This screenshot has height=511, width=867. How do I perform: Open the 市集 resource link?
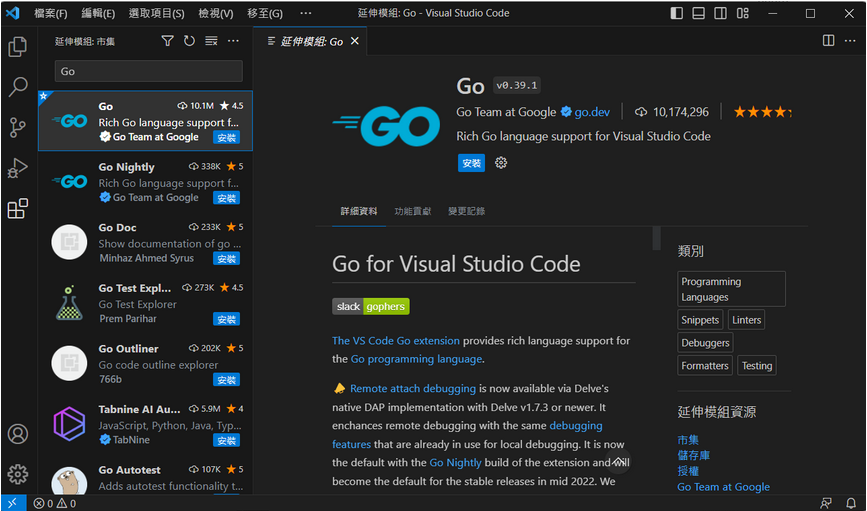point(688,440)
